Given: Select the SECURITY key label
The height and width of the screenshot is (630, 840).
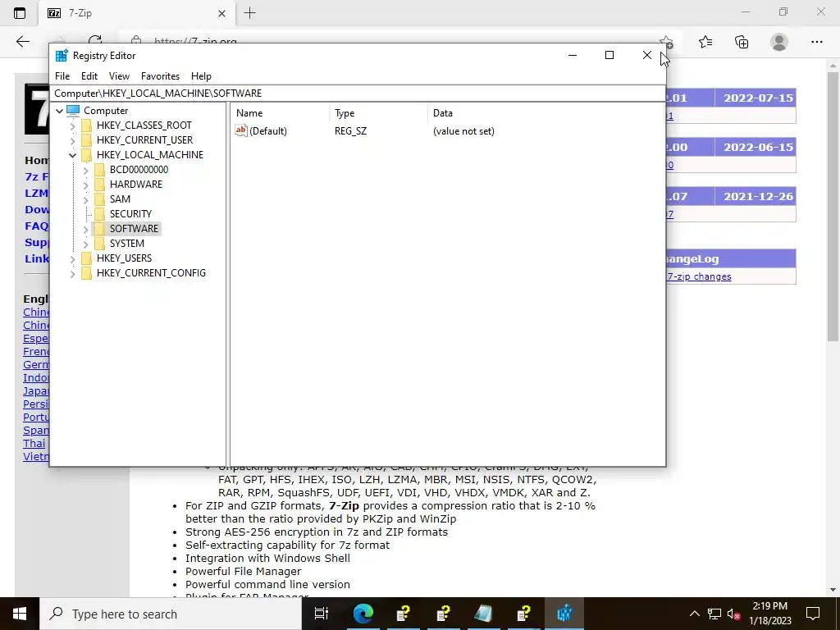Looking at the screenshot, I should (130, 214).
